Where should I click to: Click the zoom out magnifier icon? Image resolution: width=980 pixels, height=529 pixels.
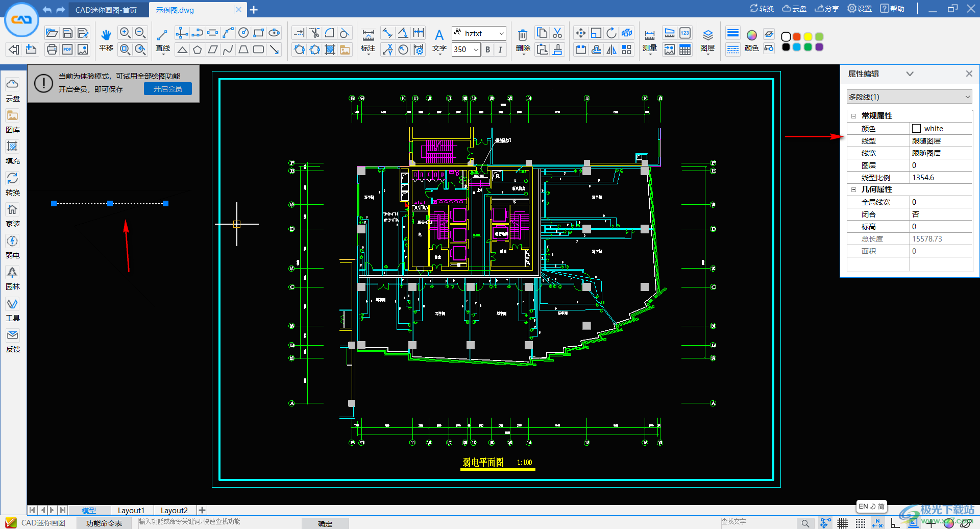(x=140, y=33)
